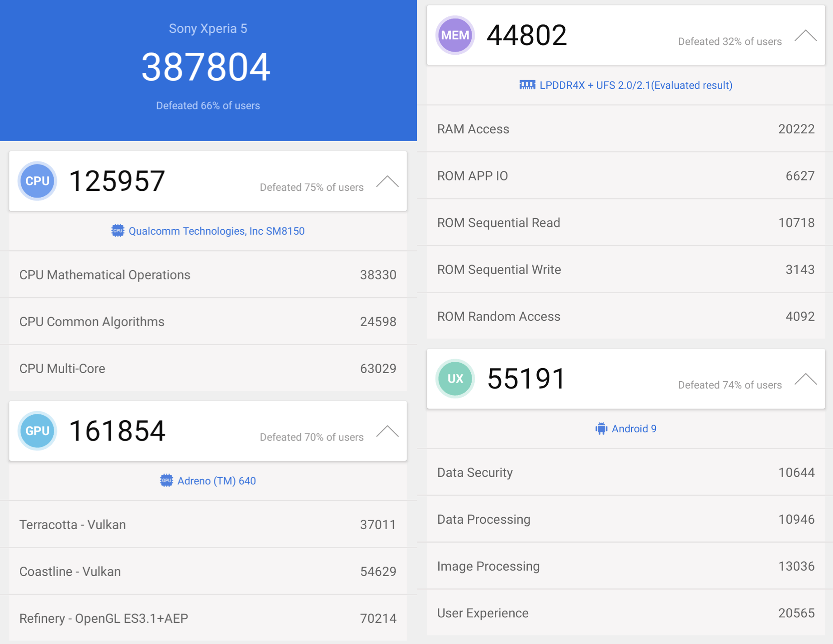Click the value 63029

(378, 369)
